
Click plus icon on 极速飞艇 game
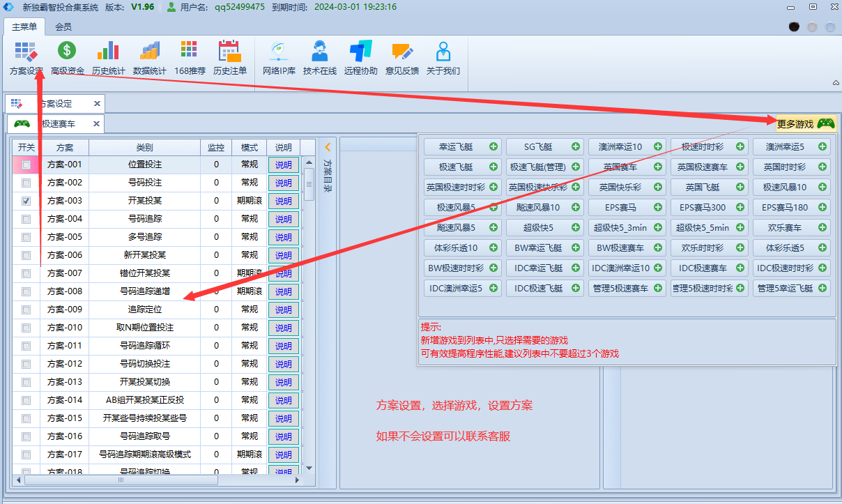pyautogui.click(x=493, y=167)
